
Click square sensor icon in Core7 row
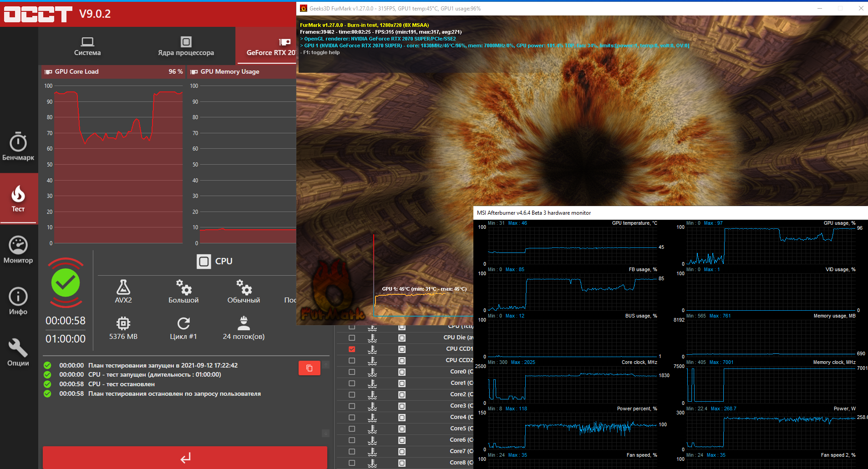pos(402,452)
